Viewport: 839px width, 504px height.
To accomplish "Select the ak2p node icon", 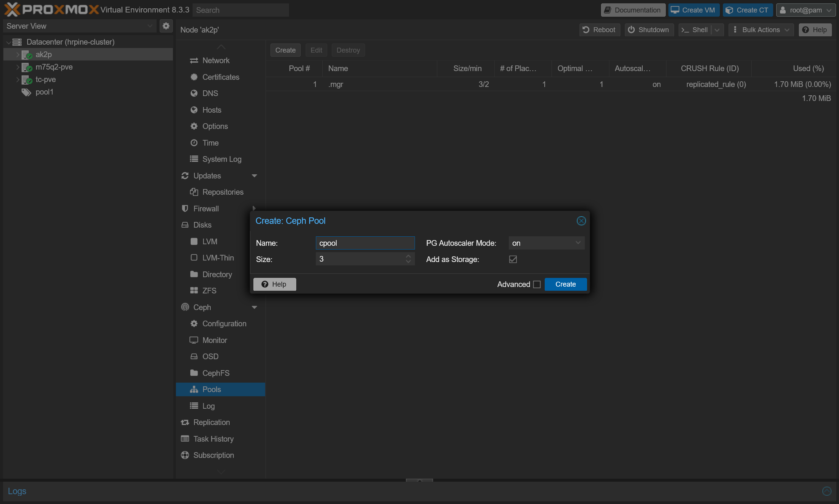I will click(x=27, y=55).
